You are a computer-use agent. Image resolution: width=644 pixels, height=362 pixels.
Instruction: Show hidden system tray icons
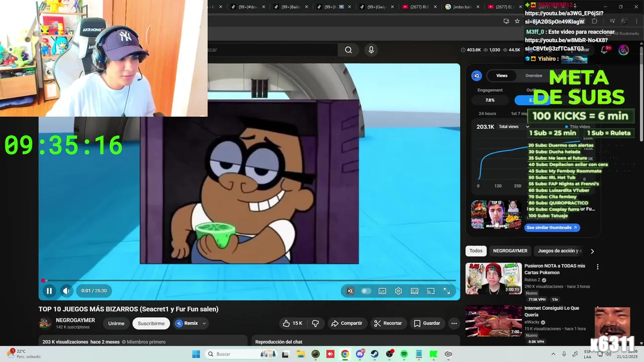(553, 354)
